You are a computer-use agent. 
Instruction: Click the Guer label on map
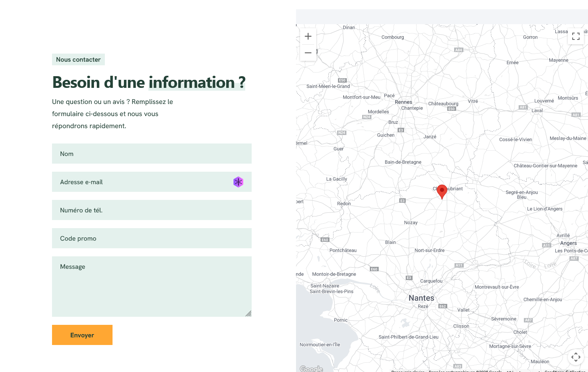click(x=339, y=149)
